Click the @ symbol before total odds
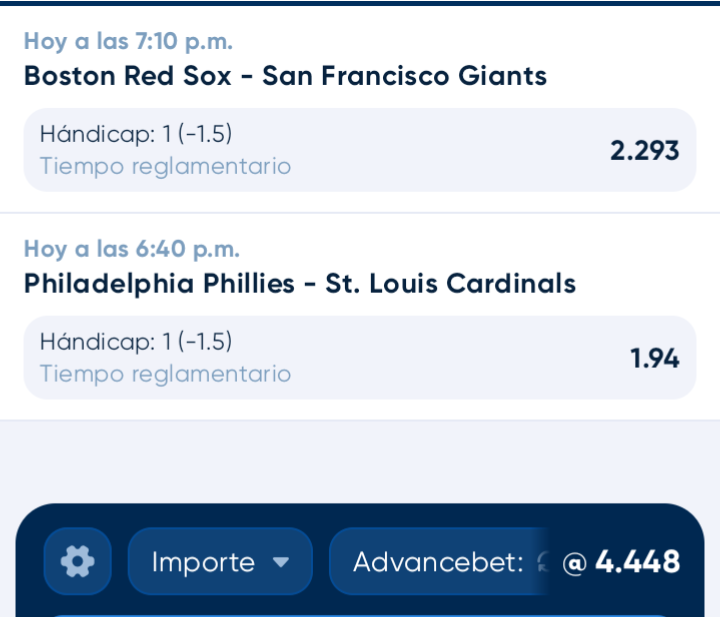Image resolution: width=720 pixels, height=618 pixels. point(574,562)
